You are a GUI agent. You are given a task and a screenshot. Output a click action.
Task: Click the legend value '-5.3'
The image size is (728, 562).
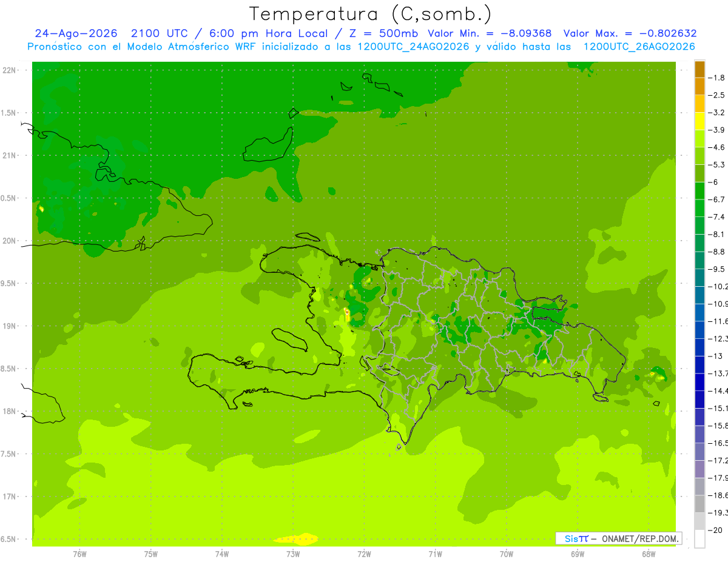tap(717, 164)
